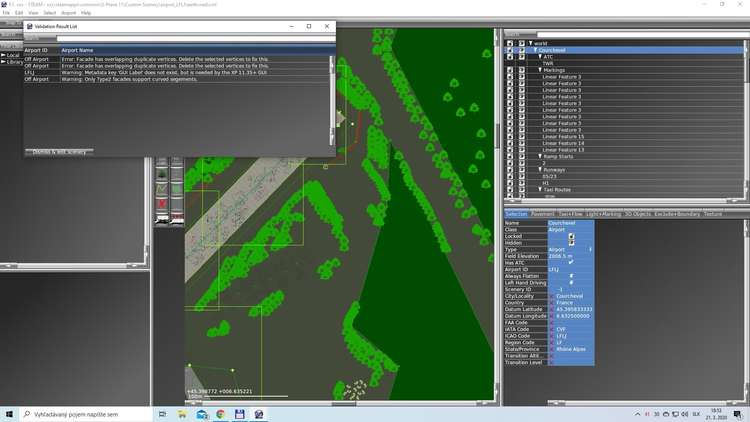Open the Airport menu
Image resolution: width=750 pixels, height=422 pixels.
point(69,13)
